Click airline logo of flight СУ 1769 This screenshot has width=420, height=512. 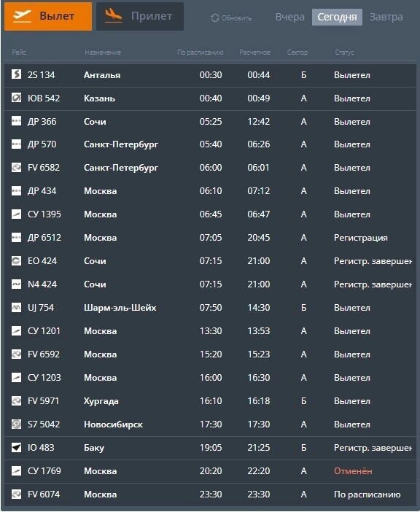pyautogui.click(x=16, y=471)
